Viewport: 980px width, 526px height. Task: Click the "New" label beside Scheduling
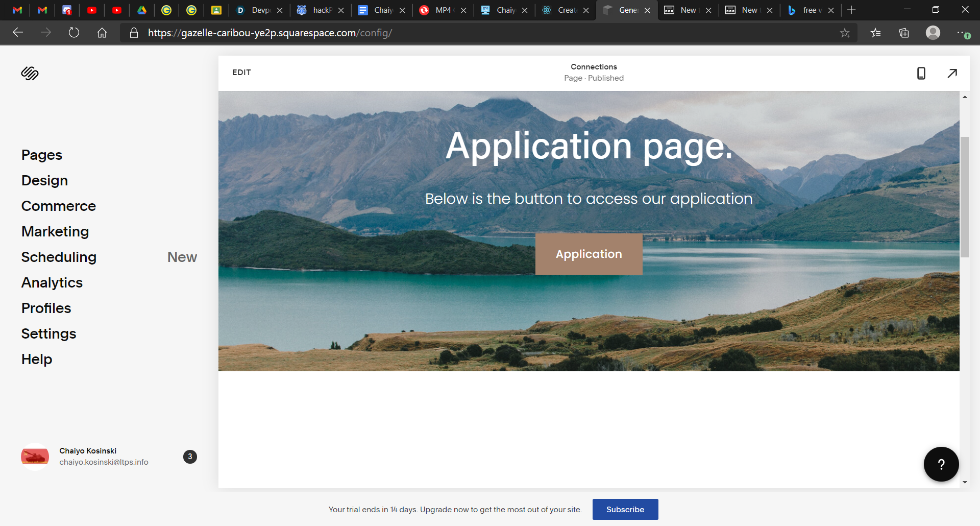(x=182, y=257)
